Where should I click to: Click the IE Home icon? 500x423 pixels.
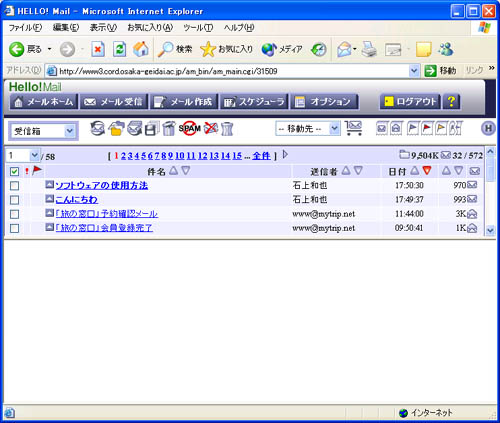[141, 49]
